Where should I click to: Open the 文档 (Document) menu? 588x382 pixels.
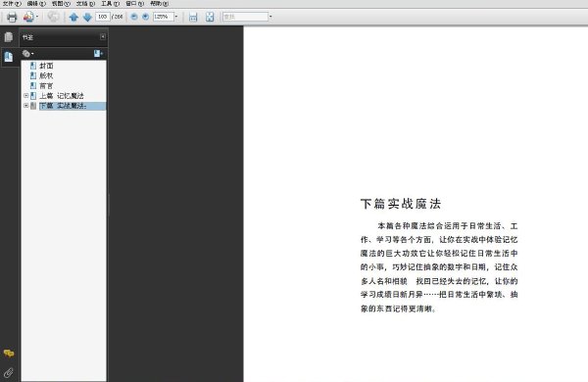pos(85,3)
